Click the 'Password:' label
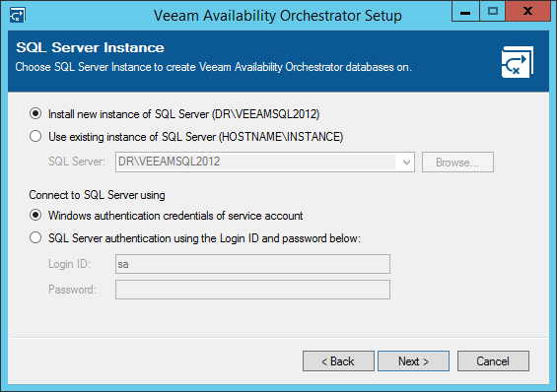 click(x=73, y=290)
